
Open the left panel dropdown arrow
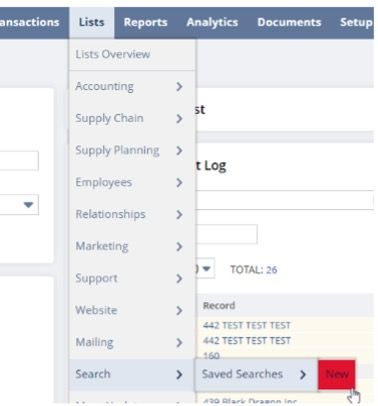point(29,204)
